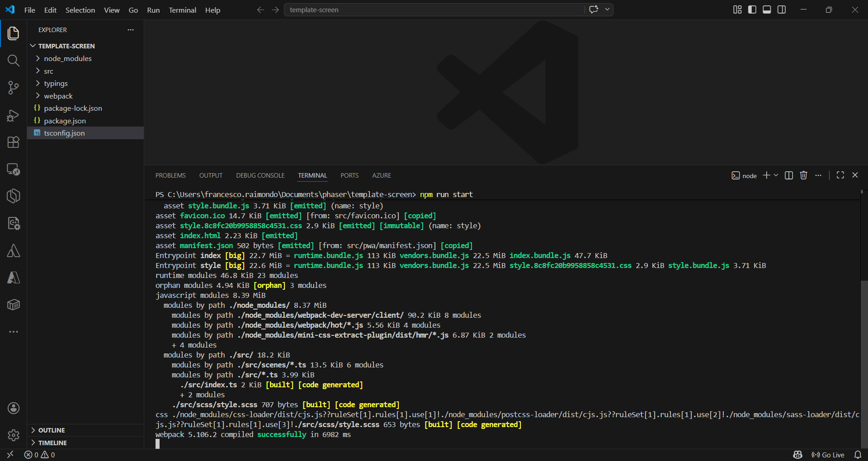Show additional activity bar views
The height and width of the screenshot is (461, 868).
(14, 332)
